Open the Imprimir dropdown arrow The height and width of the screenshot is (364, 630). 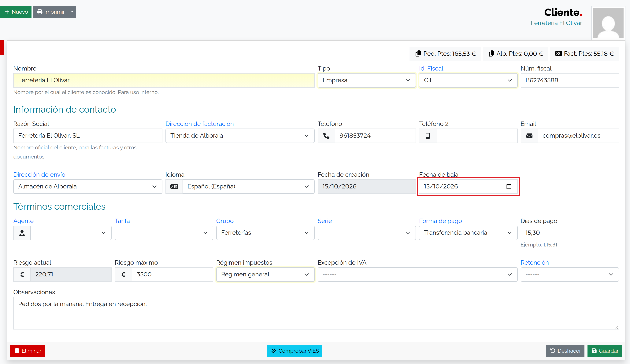[x=72, y=12]
